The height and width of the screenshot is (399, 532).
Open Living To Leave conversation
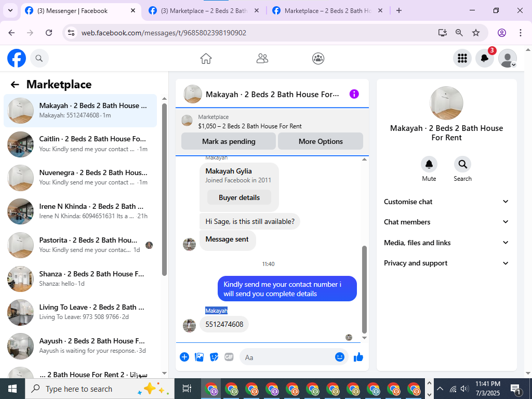click(81, 312)
